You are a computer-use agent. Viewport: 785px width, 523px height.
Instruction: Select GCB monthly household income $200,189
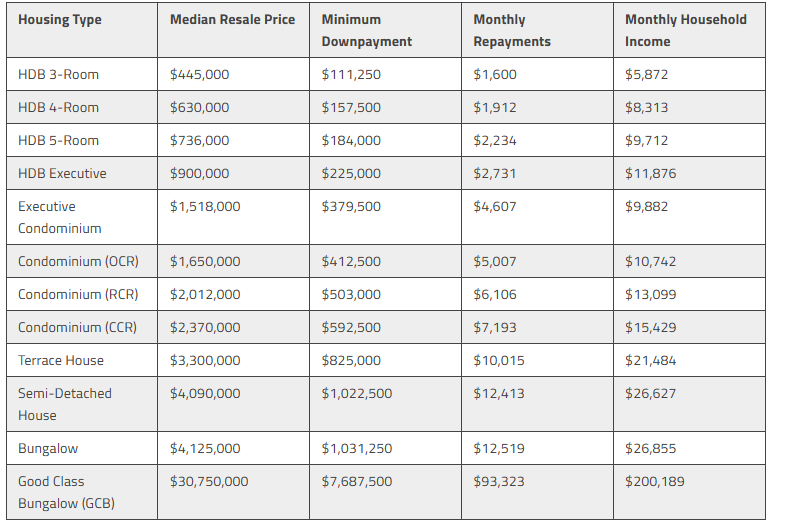pos(654,482)
